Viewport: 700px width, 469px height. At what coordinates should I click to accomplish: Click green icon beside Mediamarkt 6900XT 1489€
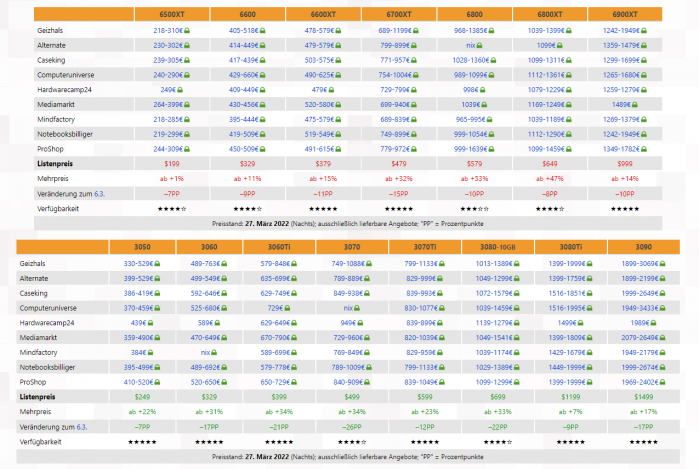(x=635, y=104)
